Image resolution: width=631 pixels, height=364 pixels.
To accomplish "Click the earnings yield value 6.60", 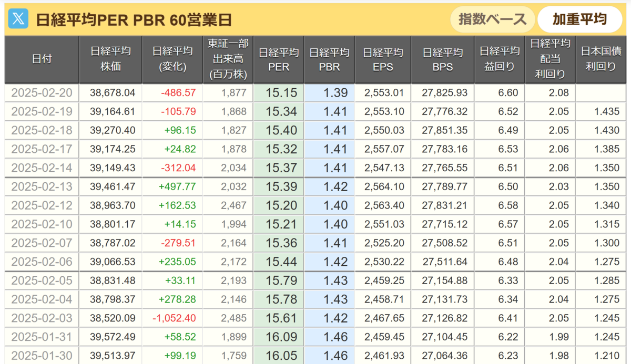I will (x=508, y=93).
